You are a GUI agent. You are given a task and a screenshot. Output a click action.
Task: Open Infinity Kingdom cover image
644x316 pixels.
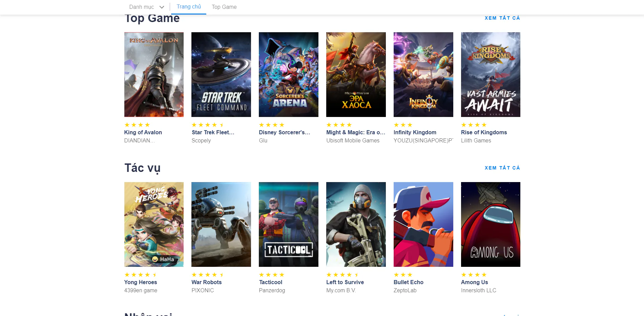(423, 75)
